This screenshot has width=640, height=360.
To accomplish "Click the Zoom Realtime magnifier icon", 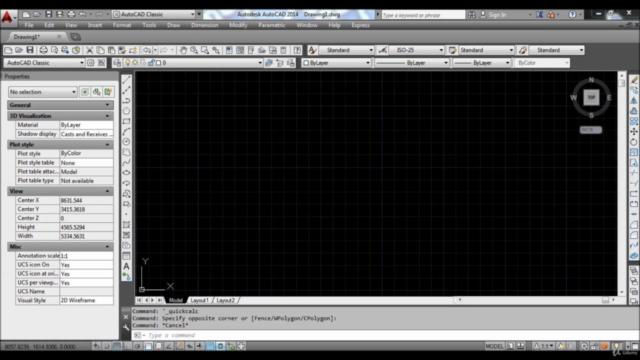I will coord(194,50).
